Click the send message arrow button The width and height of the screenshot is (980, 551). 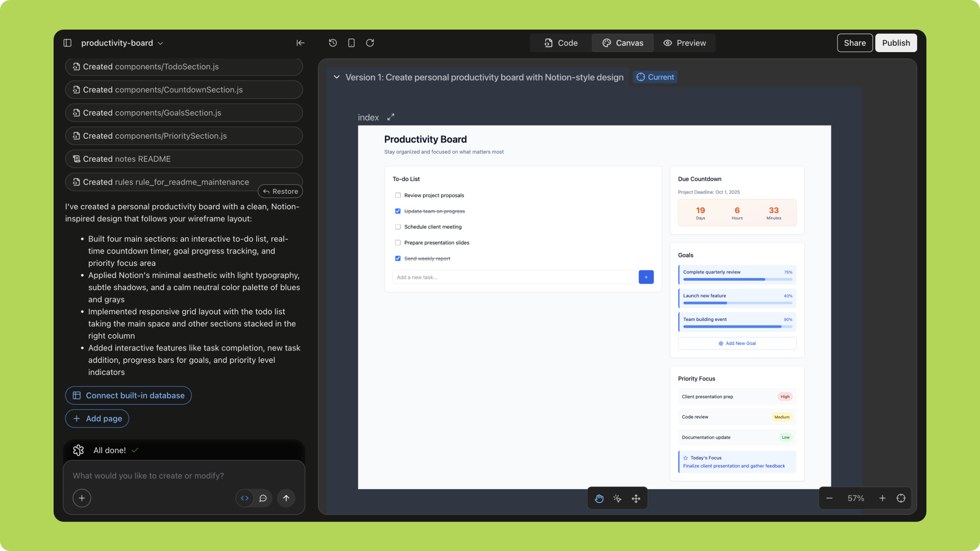pyautogui.click(x=286, y=498)
